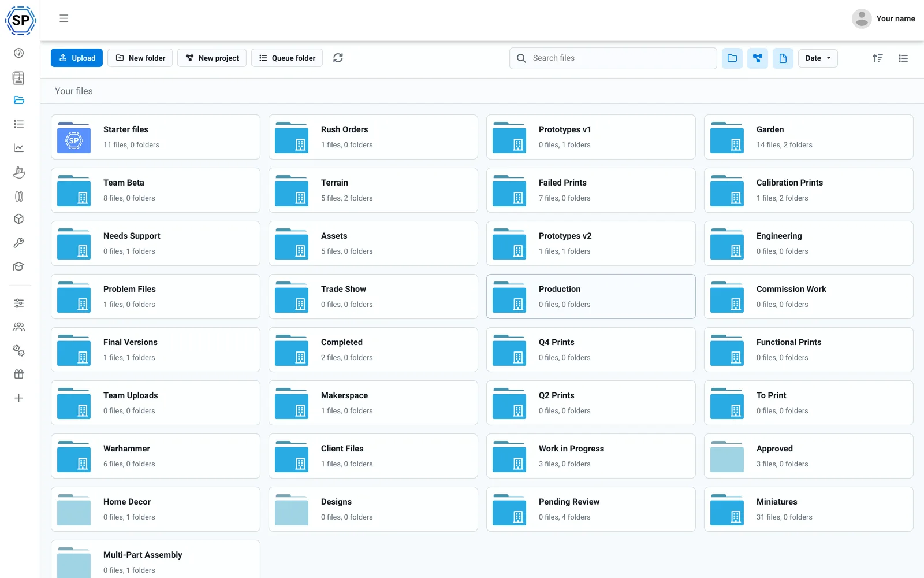
Task: Click the plus icon in the sidebar
Action: click(x=18, y=398)
